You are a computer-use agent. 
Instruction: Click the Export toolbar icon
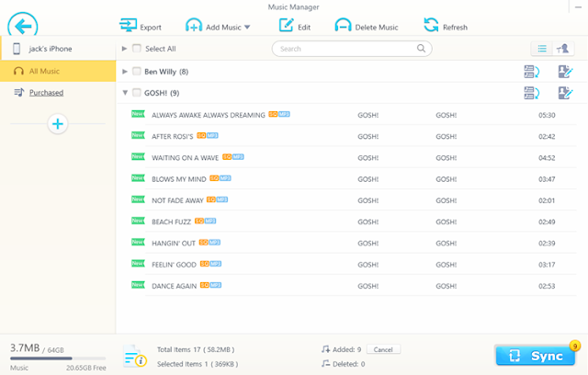tap(128, 26)
